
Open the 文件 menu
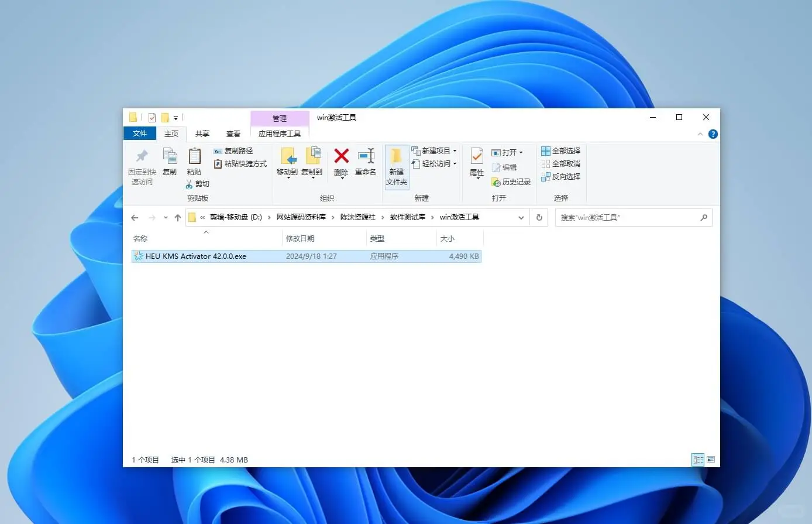click(x=140, y=133)
